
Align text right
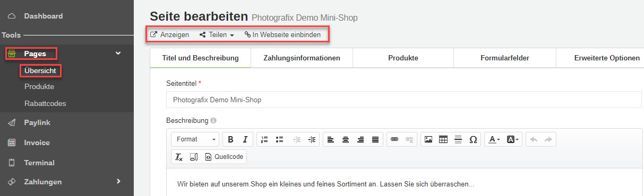coord(360,139)
